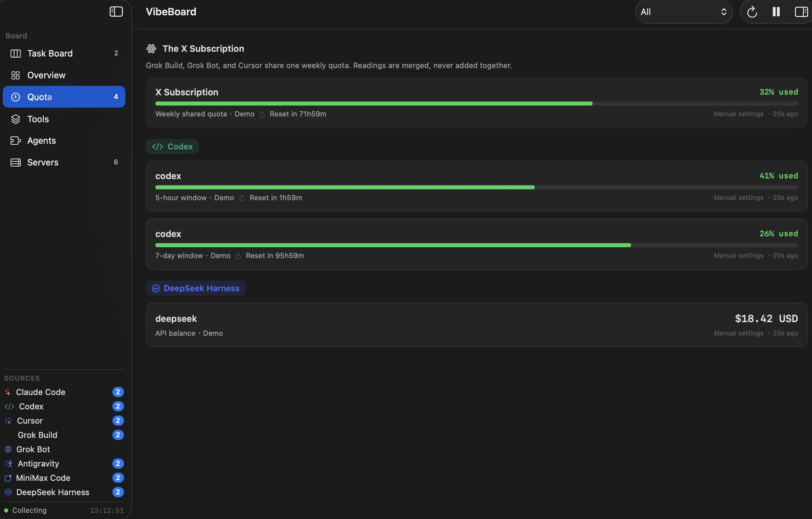Viewport: 812px width, 519px height.
Task: Click the DeepSeek Harness group tag
Action: tap(196, 288)
